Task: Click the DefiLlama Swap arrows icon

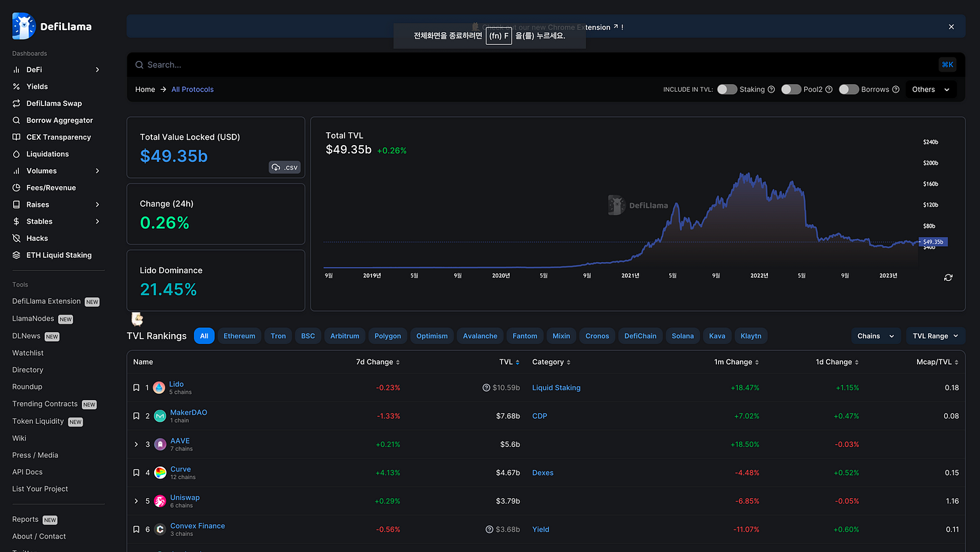Action: 17,104
